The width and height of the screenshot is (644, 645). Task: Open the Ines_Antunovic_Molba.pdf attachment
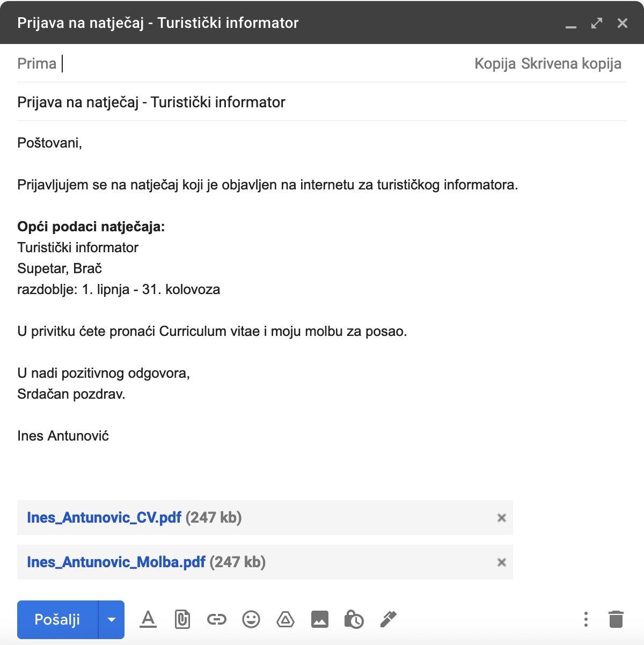[116, 562]
